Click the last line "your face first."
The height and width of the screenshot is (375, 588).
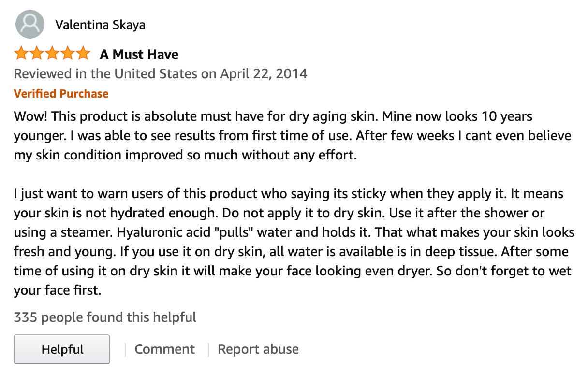58,291
